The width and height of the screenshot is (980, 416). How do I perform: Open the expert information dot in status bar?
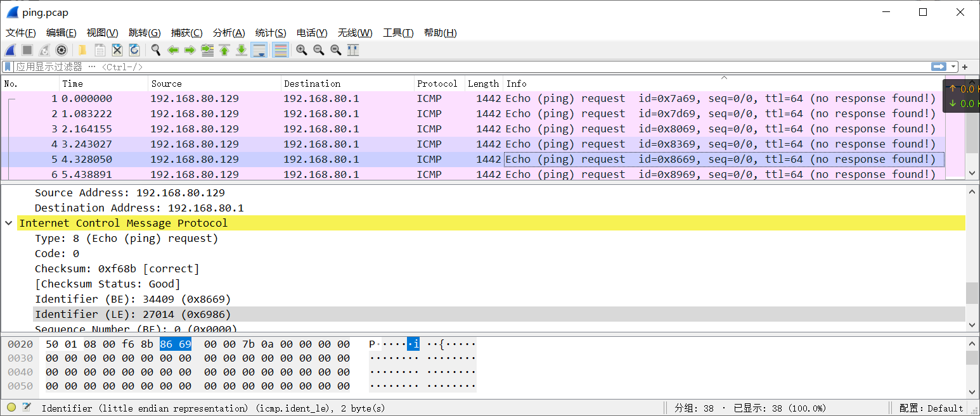11,408
